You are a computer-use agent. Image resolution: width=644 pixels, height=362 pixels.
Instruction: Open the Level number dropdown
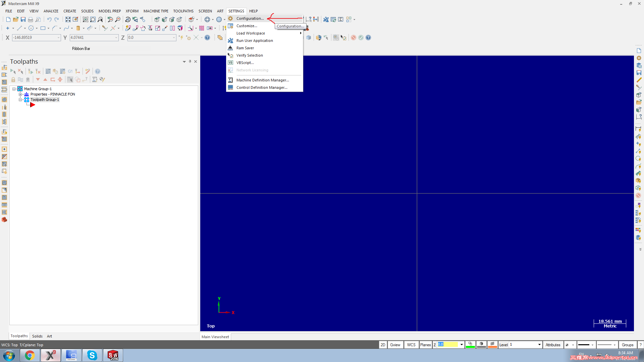coord(539,345)
